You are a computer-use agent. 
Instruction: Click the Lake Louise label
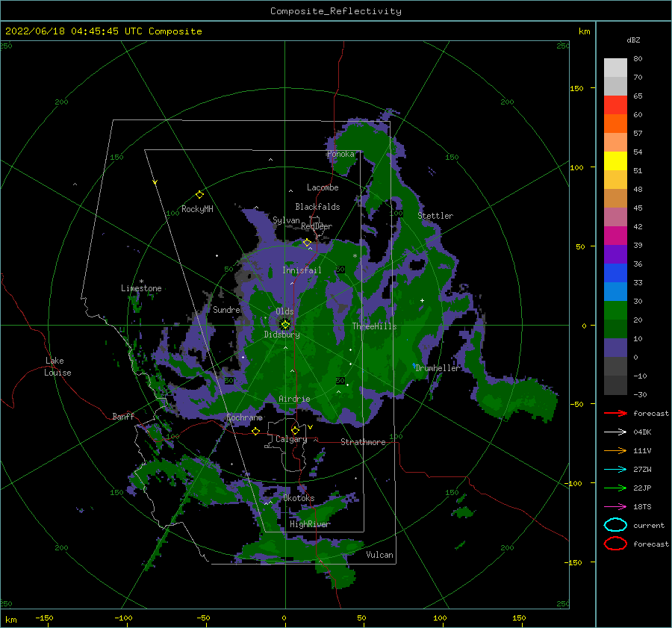tap(57, 367)
